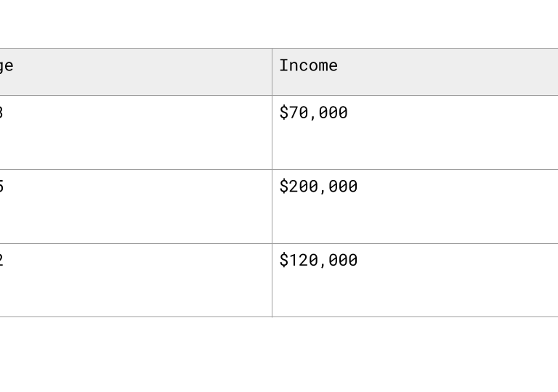558x392 pixels.
Task: Click column divider left of $70,000
Action: [272, 132]
